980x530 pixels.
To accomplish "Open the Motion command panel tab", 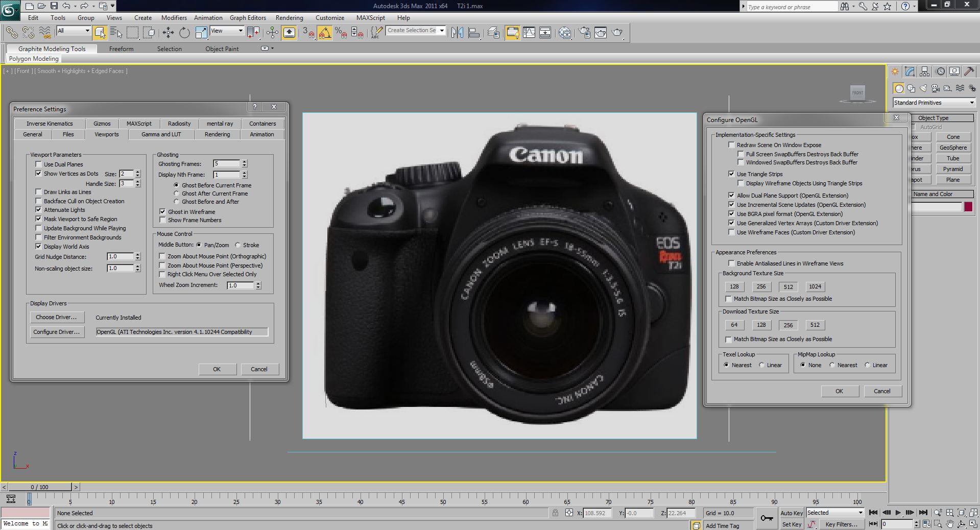I will coord(940,71).
